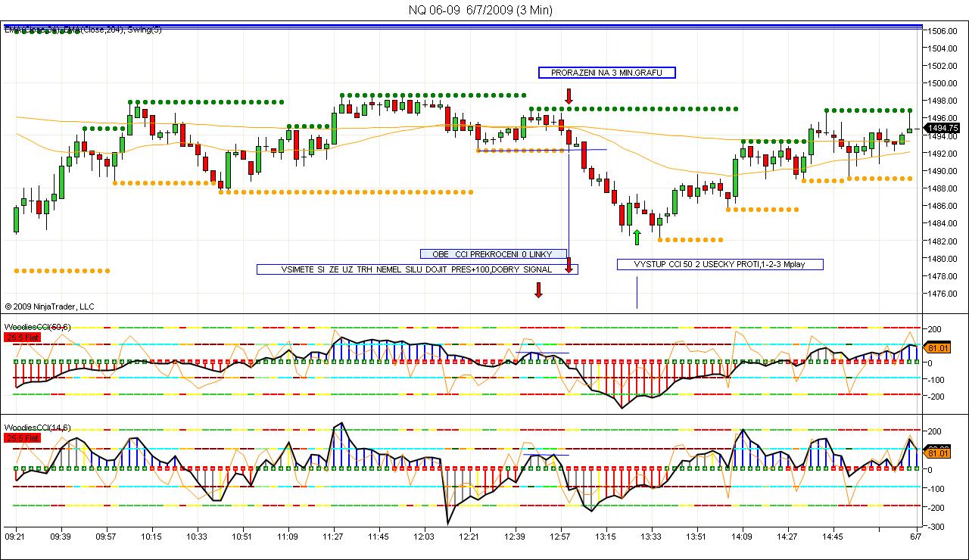Click the 12:03 time axis label
This screenshot has width=969, height=560.
click(424, 537)
